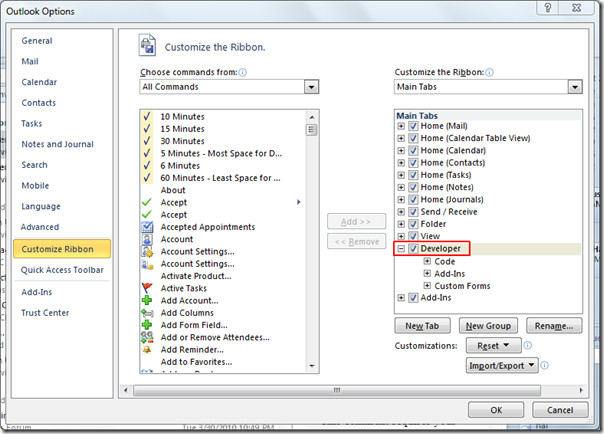Click the Add Form Field plus icon

click(x=147, y=325)
